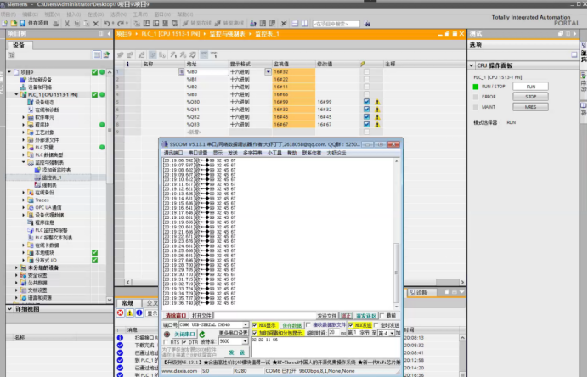Enable the 接收数据到文件 checkbox
Viewport: 588px width, 377px height.
coord(308,325)
